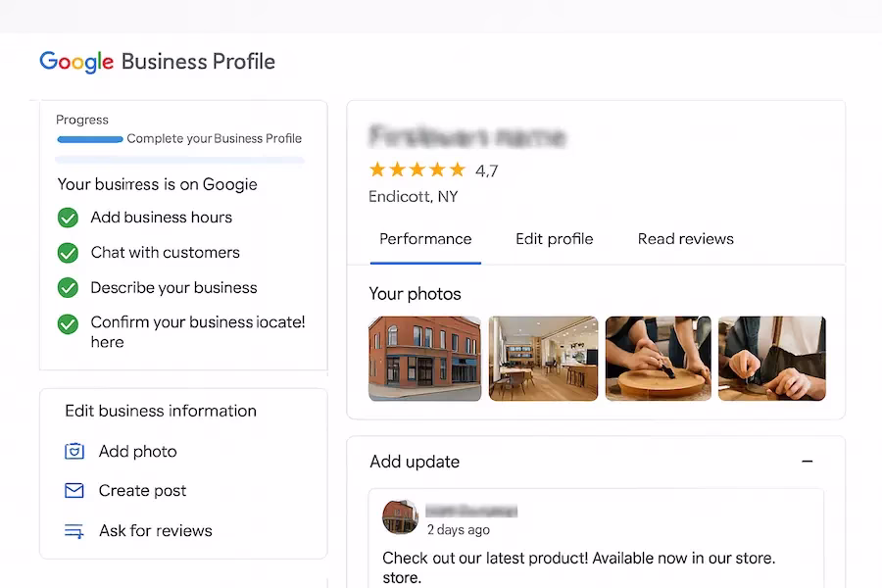Viewport: 882px width, 588px height.
Task: Switch to the Edit profile tab
Action: [x=554, y=238]
